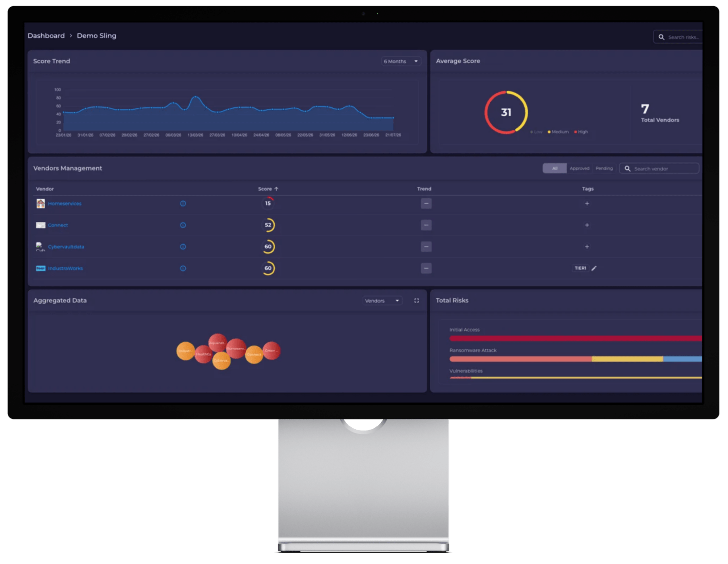
Task: Go to Dashboard breadcrumb
Action: pos(46,36)
